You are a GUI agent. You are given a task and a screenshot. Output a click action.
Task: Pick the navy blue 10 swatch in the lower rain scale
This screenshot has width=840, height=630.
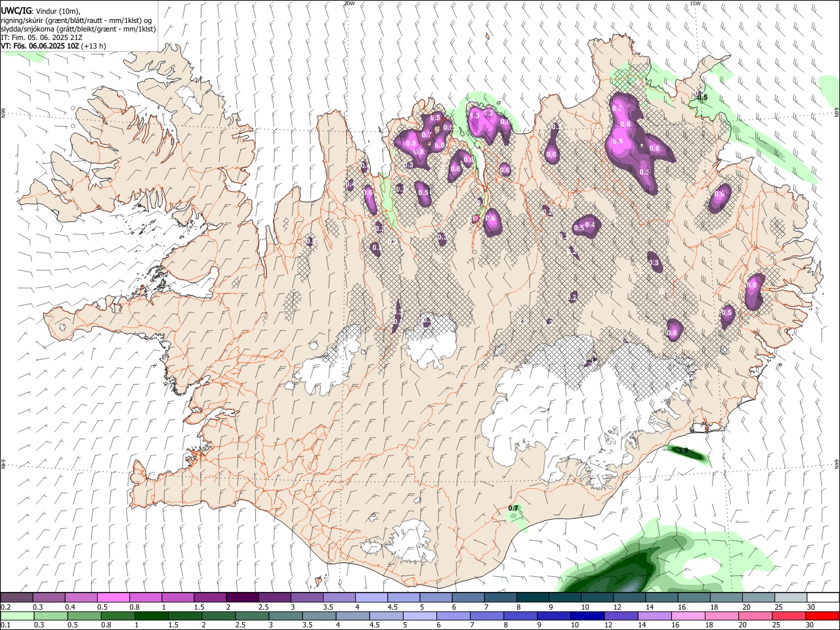[587, 616]
